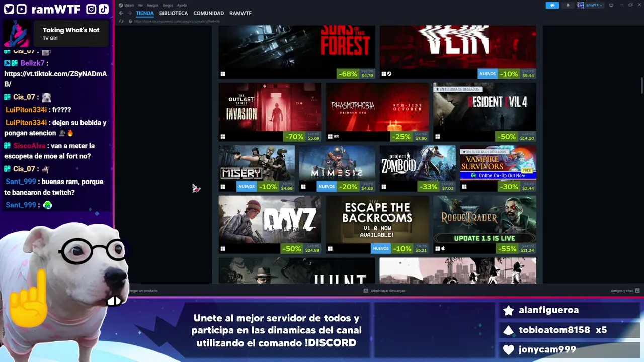The width and height of the screenshot is (644, 362).
Task: Click the blue announcements megaphone button
Action: pos(552,5)
